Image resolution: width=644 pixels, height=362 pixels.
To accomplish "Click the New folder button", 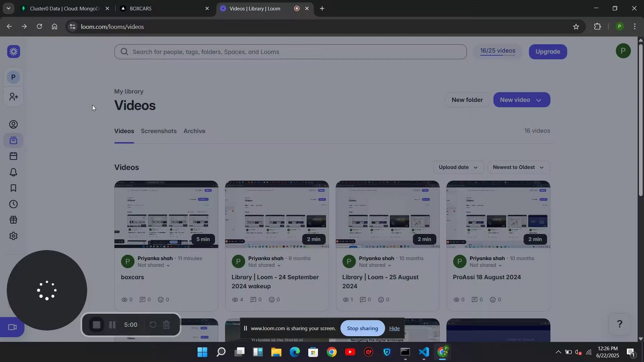I will [467, 100].
